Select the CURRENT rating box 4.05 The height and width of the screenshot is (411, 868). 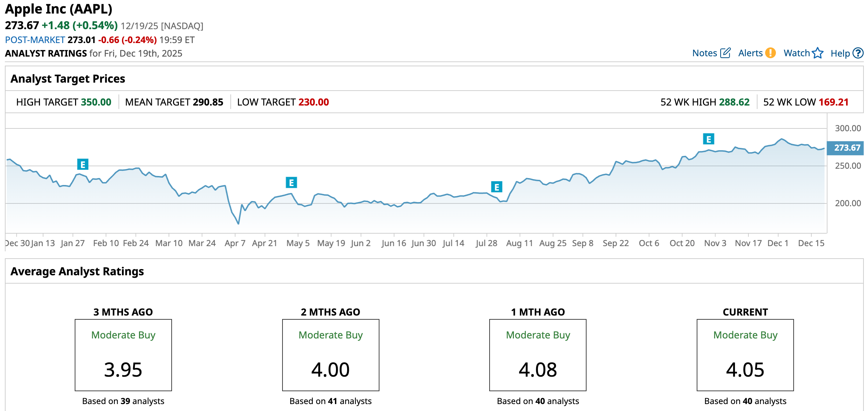(745, 355)
